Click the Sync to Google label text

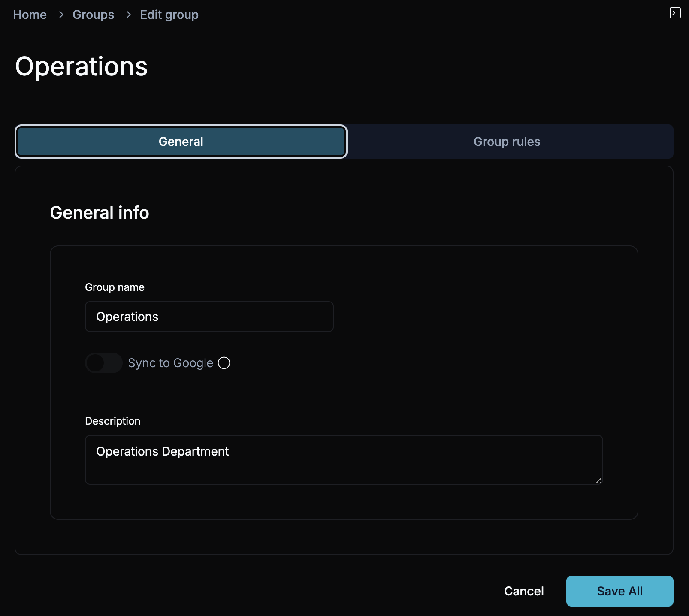point(170,363)
